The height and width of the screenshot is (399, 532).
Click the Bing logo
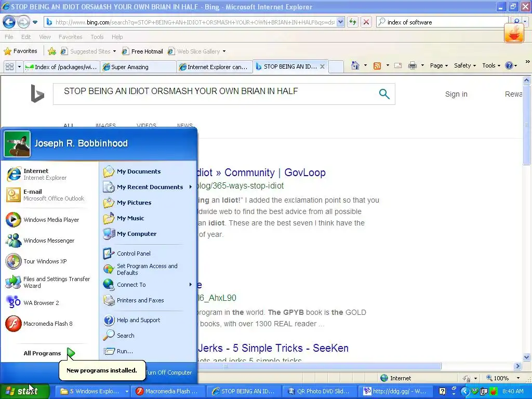tap(37, 94)
